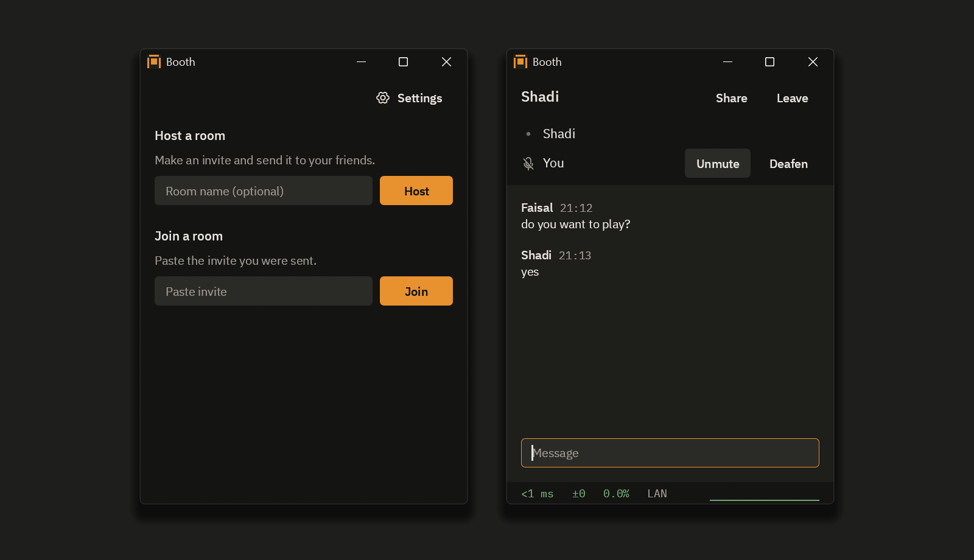Click timestamp 21:13 in chat

(575, 256)
